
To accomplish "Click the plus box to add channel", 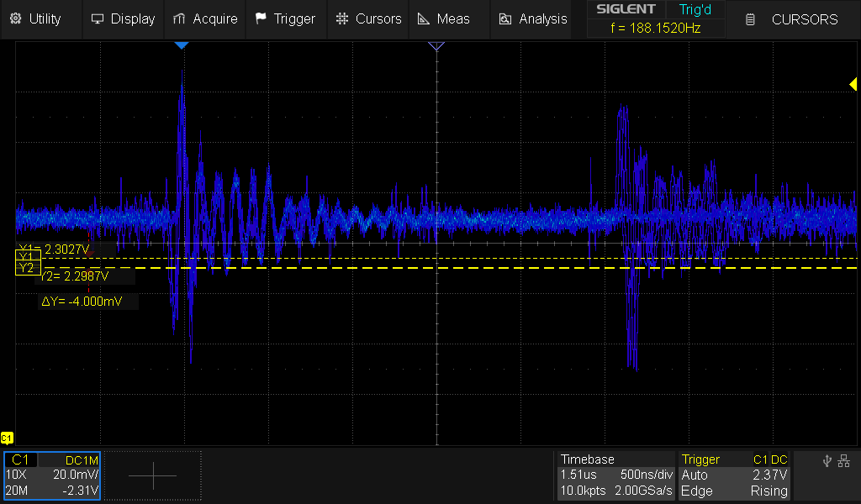I will [x=152, y=475].
